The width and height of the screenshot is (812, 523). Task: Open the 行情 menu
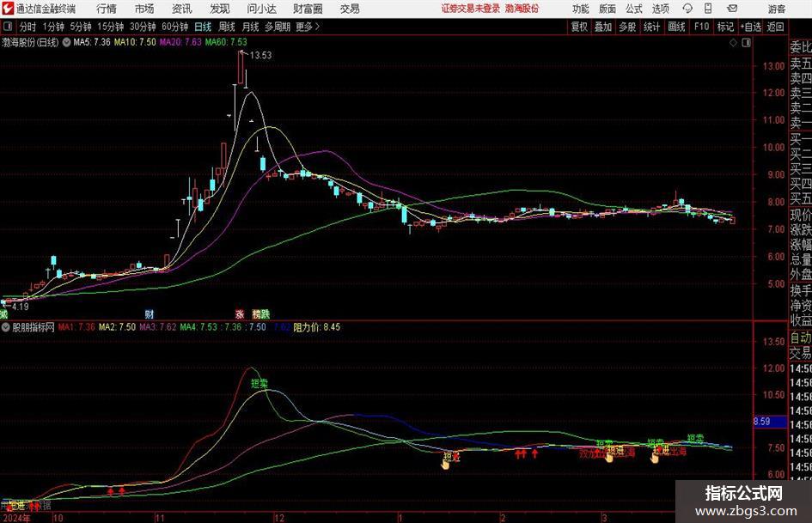(107, 9)
